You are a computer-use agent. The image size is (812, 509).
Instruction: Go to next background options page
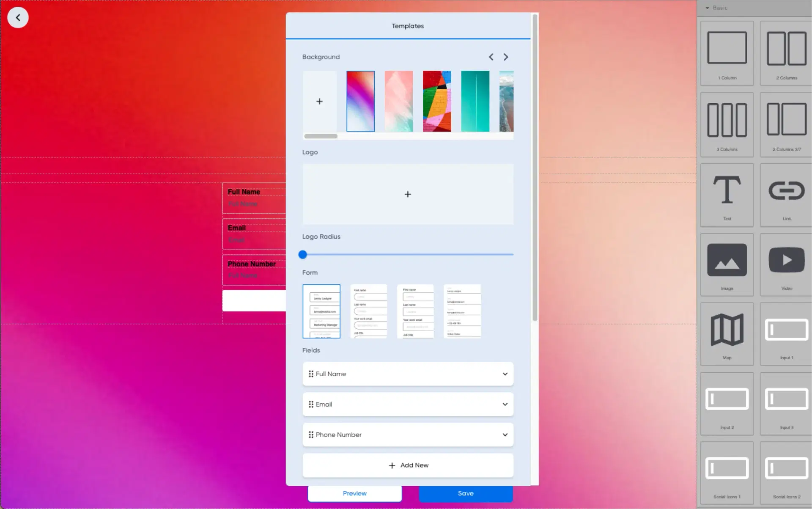506,57
